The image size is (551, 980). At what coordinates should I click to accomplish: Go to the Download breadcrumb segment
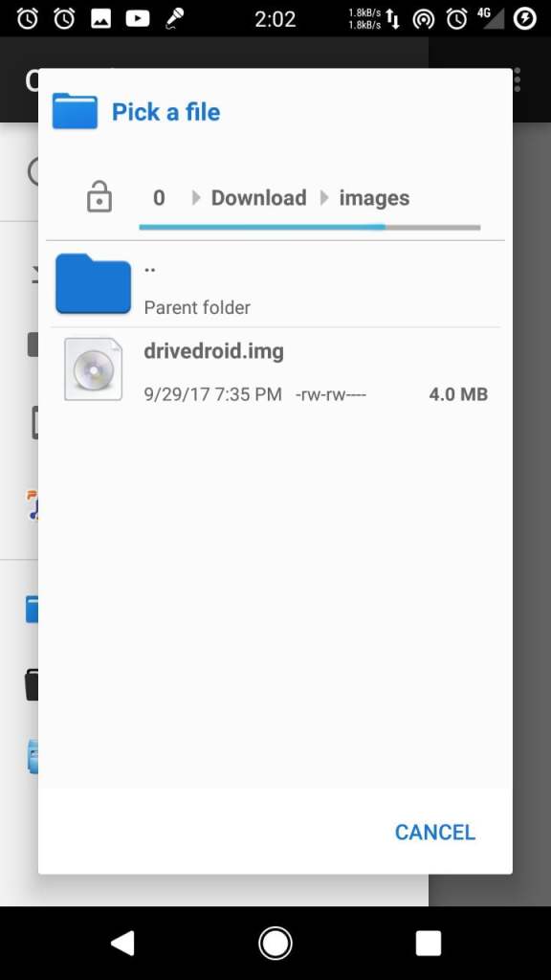[x=258, y=198]
